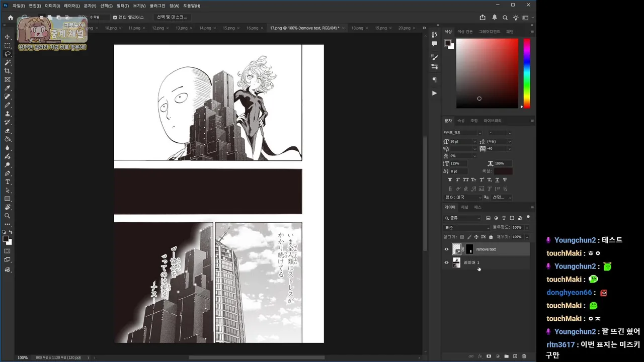Toggle Faux Bold text style
Image resolution: width=644 pixels, height=362 pixels.
pyautogui.click(x=450, y=179)
